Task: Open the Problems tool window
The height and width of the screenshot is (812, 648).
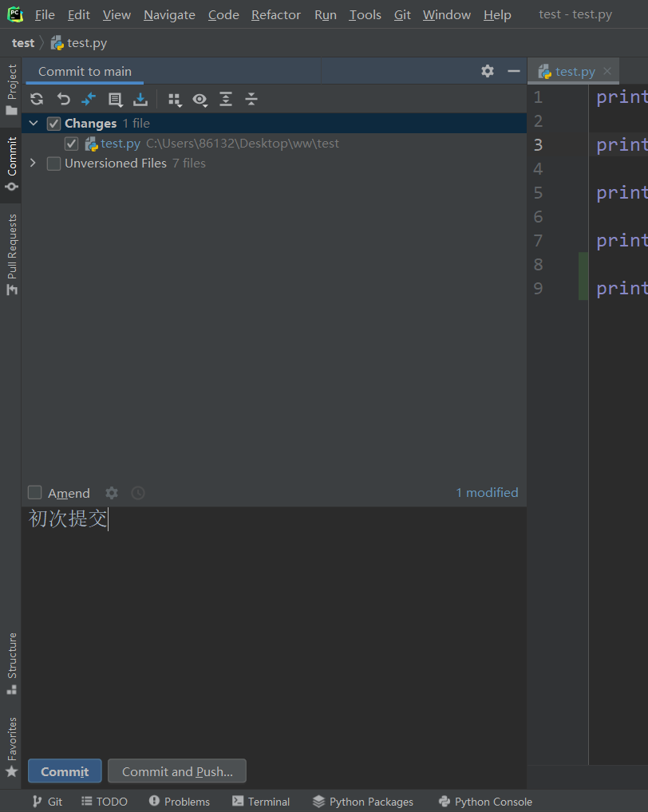Action: [180, 802]
